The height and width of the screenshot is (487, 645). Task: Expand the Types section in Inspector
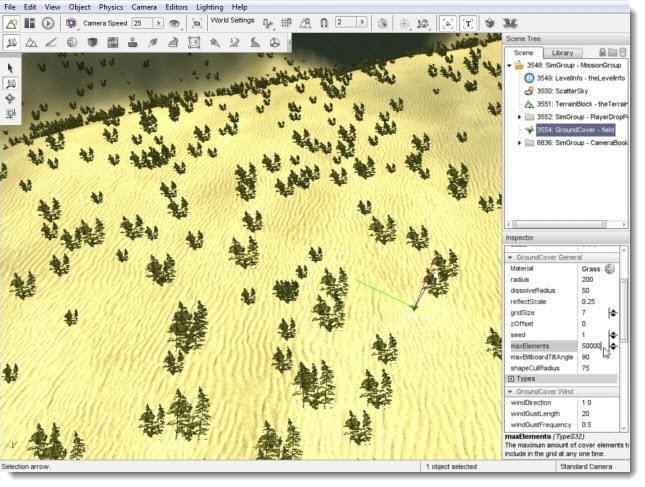(x=511, y=379)
